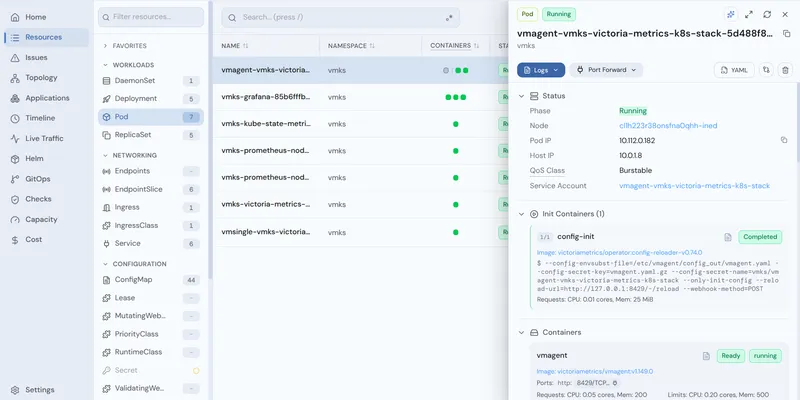Open the config-reloader image link

[x=619, y=253]
